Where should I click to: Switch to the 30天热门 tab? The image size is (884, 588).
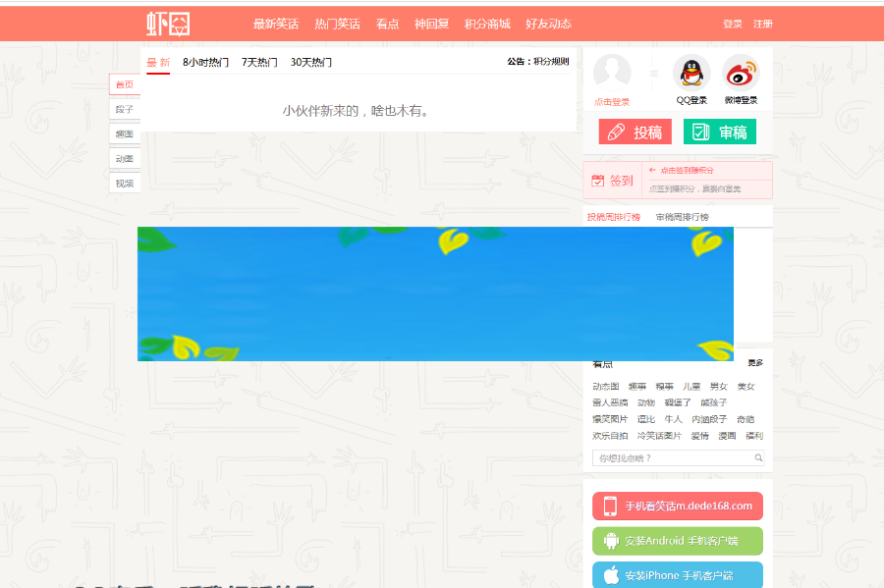[312, 62]
